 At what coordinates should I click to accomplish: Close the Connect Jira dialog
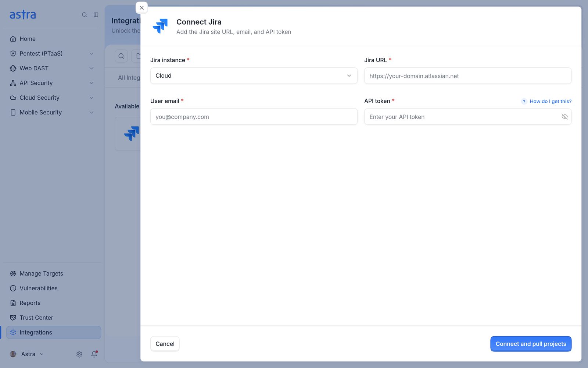click(141, 8)
